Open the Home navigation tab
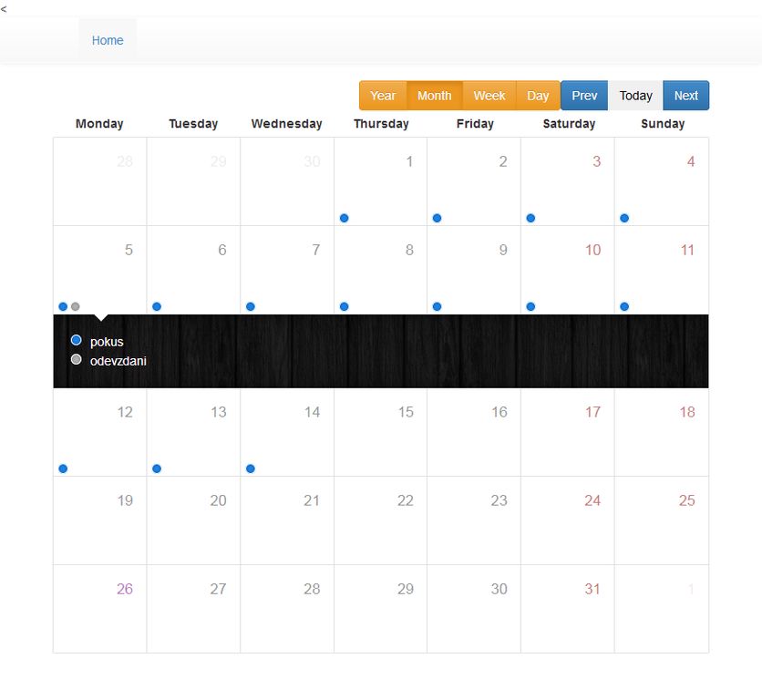Screen dimensions: 762x700 point(108,40)
